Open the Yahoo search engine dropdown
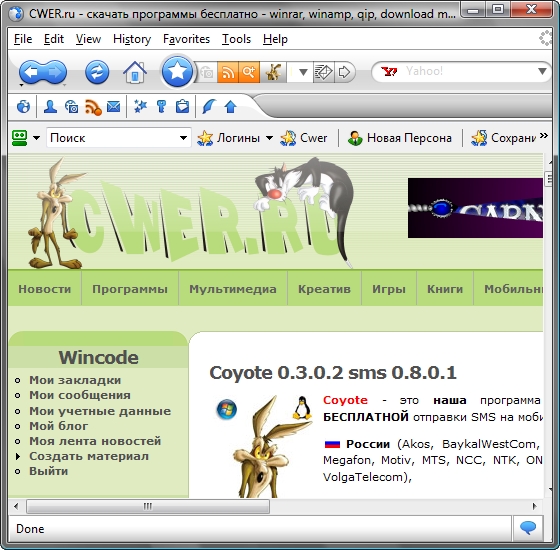 542,71
